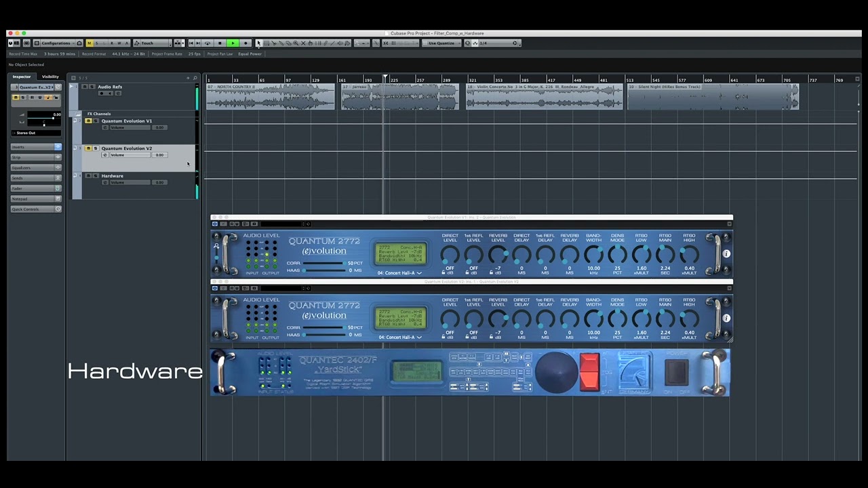
Task: Click DENS MODE knob on bottom Quantum plugin
Action: [617, 319]
